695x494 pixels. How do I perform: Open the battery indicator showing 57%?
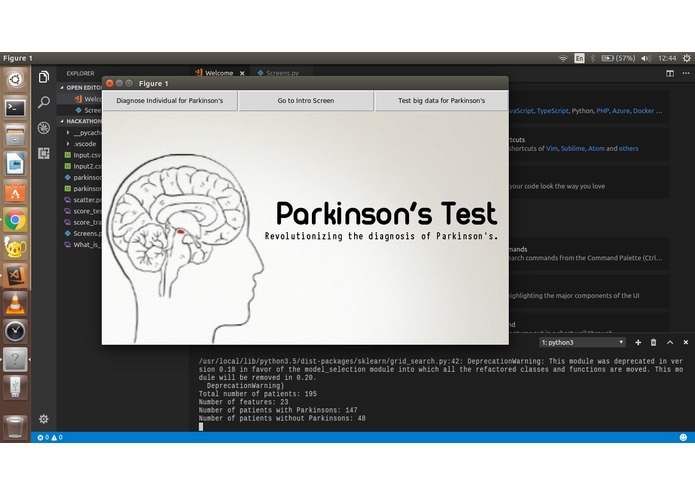[x=618, y=58]
